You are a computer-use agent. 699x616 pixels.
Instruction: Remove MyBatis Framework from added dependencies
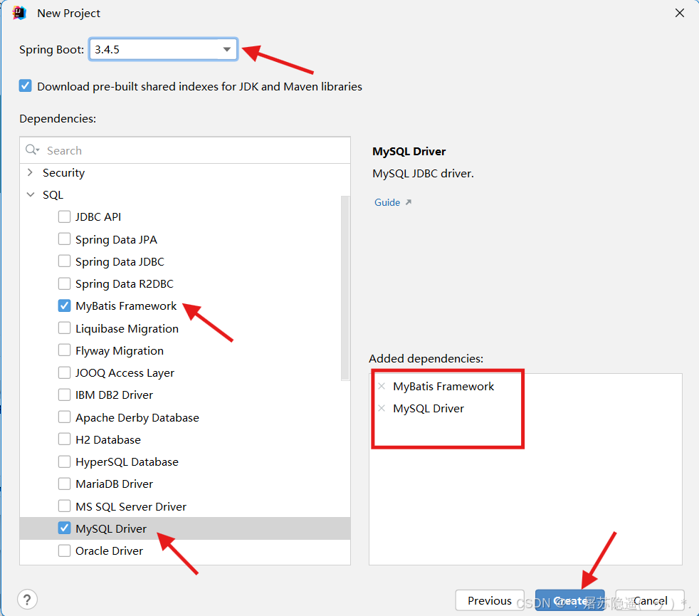pyautogui.click(x=382, y=386)
